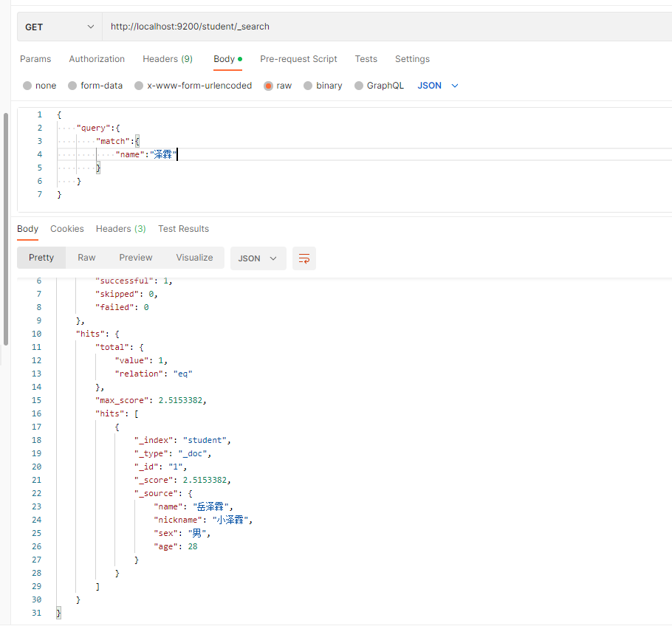The height and width of the screenshot is (629, 672).
Task: Click the "match" key in request body
Action: point(113,142)
